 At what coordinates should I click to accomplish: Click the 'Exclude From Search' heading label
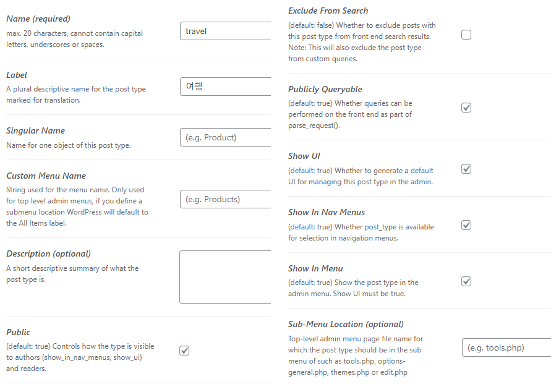[x=328, y=11]
